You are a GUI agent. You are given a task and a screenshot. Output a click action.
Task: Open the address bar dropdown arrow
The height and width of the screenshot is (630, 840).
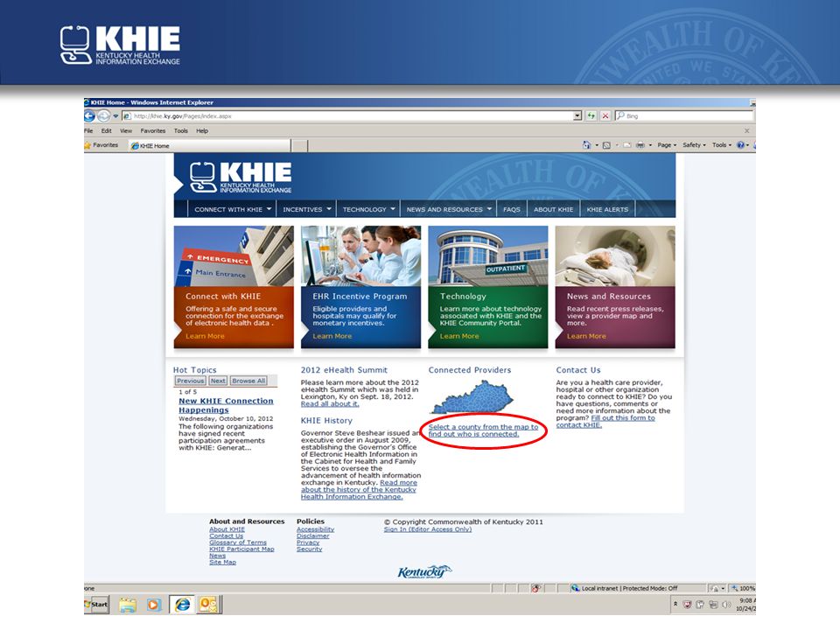click(577, 115)
